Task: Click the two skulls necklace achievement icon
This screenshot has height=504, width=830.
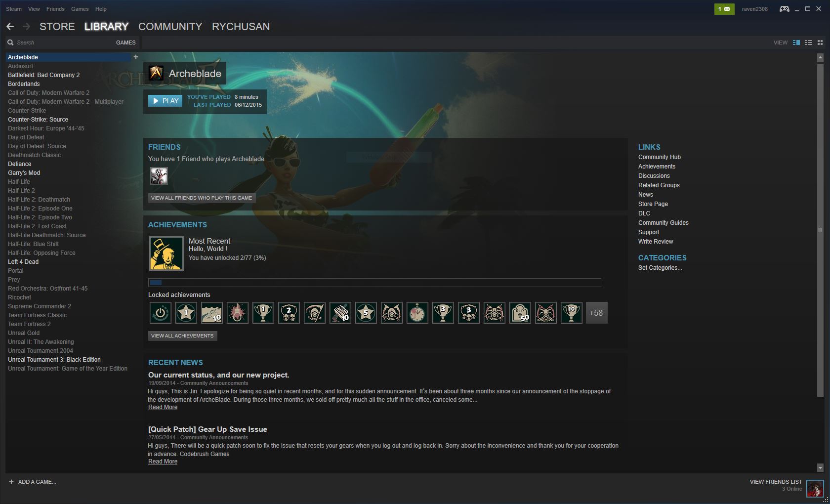Action: pyautogui.click(x=289, y=313)
